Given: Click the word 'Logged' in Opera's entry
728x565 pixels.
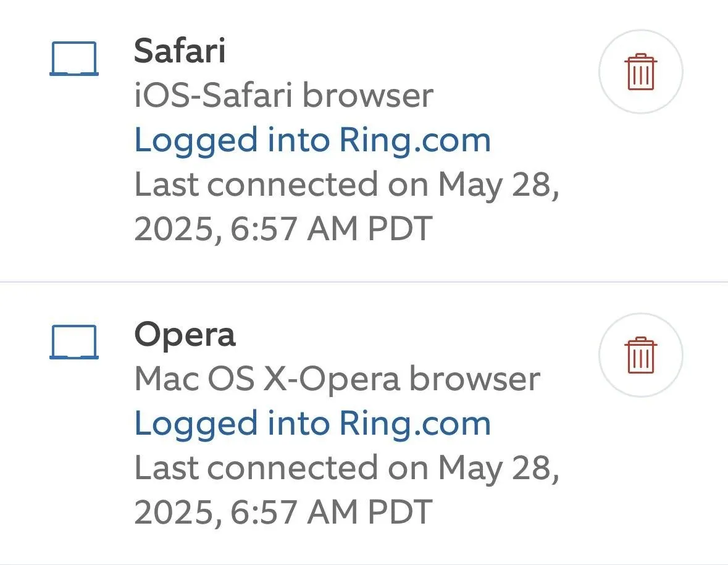Looking at the screenshot, I should coord(196,423).
